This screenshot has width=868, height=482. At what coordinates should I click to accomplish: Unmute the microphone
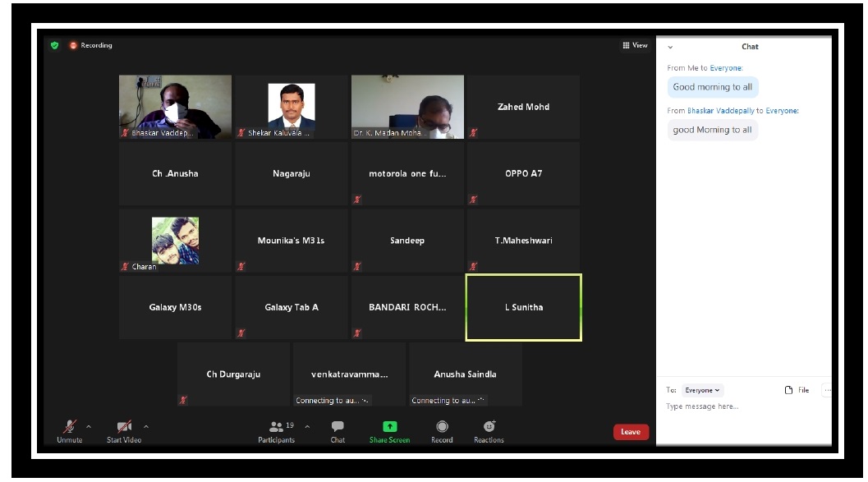(70, 427)
